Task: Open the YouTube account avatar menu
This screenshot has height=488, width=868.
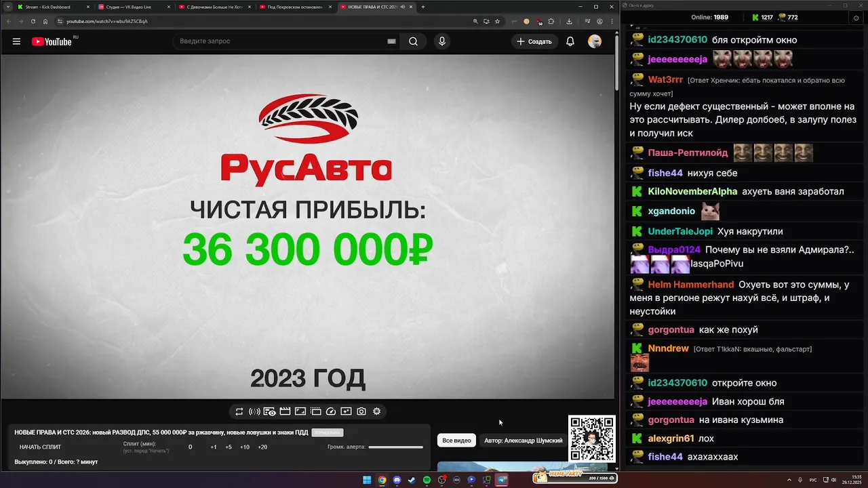Action: pyautogui.click(x=595, y=41)
